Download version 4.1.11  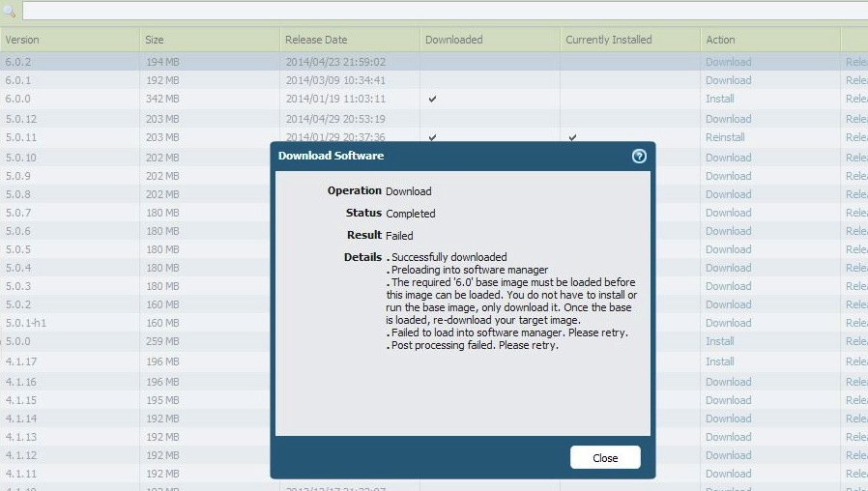(x=729, y=474)
